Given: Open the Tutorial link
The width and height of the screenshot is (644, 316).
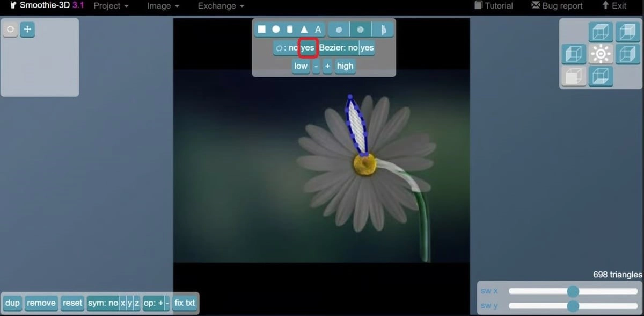Looking at the screenshot, I should (x=494, y=5).
